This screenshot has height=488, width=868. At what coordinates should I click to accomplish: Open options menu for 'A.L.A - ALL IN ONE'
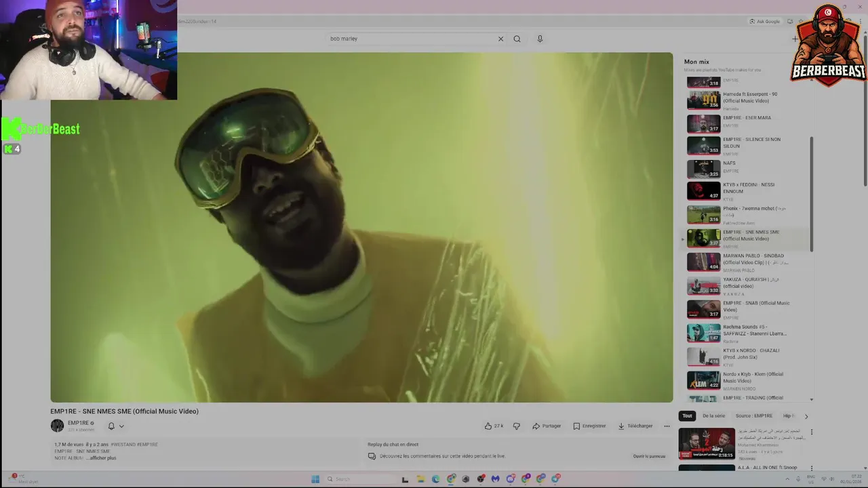811,468
